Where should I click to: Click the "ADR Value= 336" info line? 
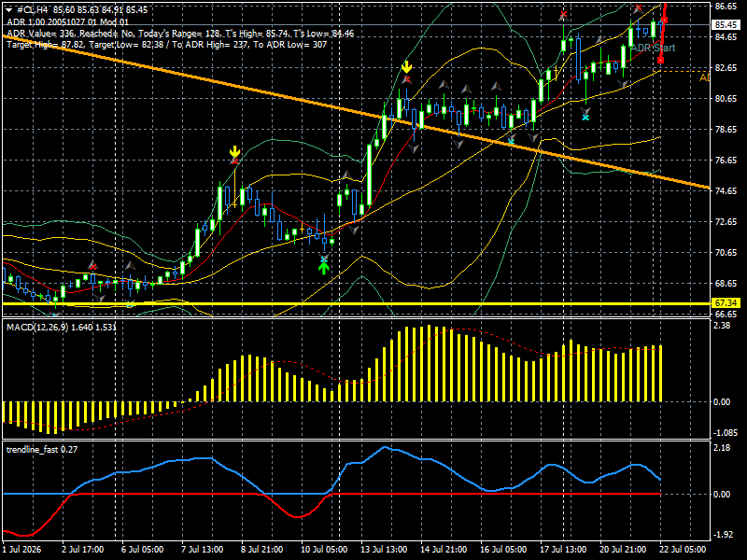180,34
